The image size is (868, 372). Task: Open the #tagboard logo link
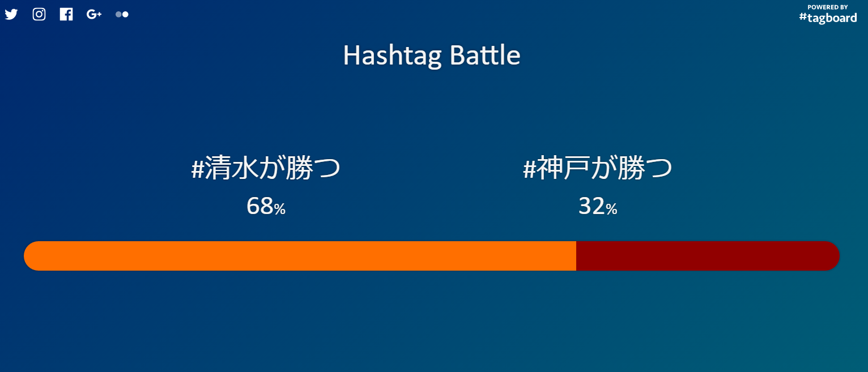(828, 18)
